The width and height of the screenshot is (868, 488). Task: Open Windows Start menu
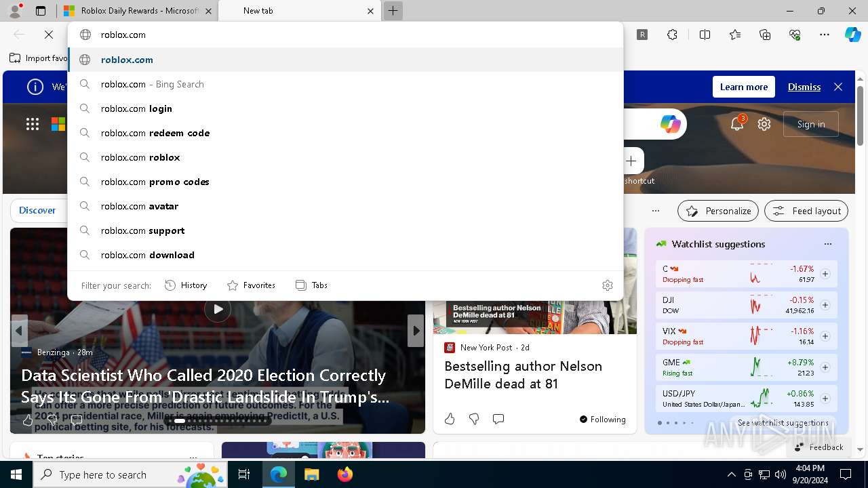coord(16,474)
